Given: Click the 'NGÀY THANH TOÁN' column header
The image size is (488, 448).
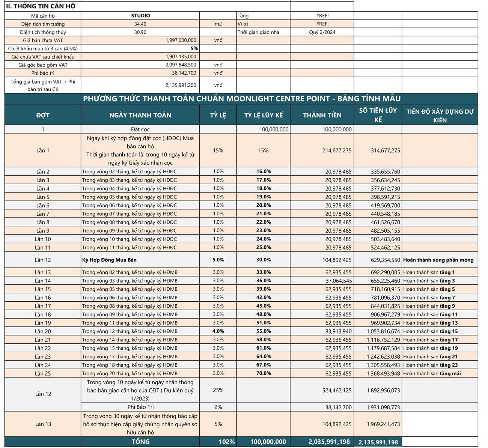Looking at the screenshot, I should [x=140, y=115].
